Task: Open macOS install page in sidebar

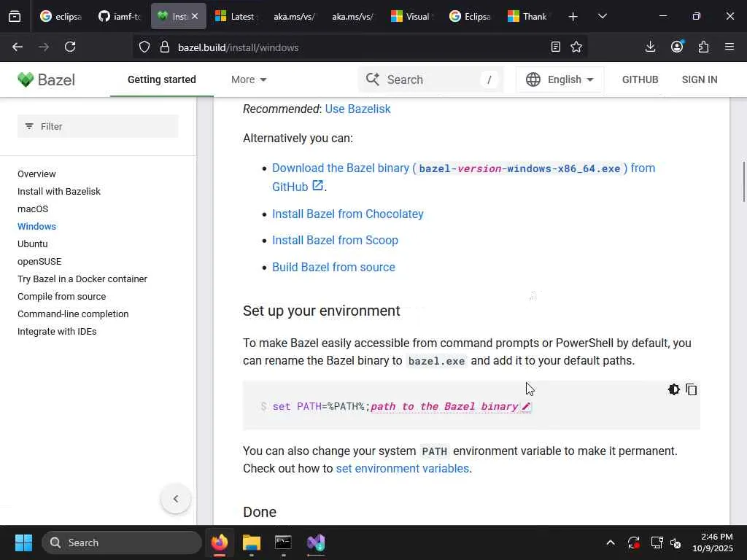Action: pyautogui.click(x=33, y=209)
